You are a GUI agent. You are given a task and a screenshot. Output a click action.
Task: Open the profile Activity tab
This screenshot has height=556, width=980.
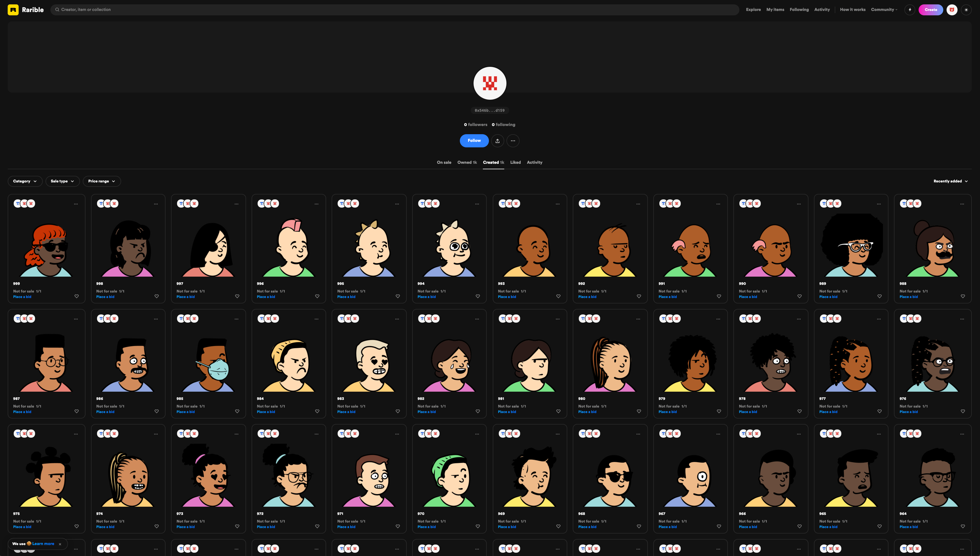534,162
